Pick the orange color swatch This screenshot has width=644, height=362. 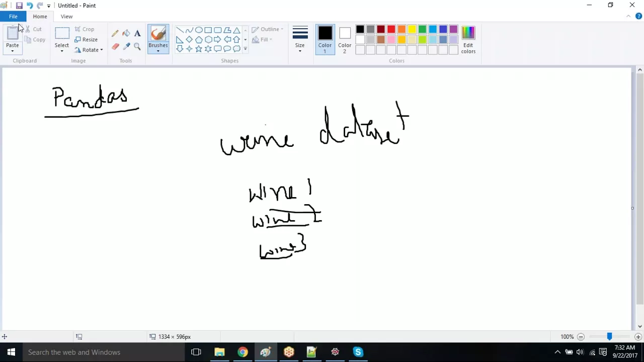click(401, 30)
